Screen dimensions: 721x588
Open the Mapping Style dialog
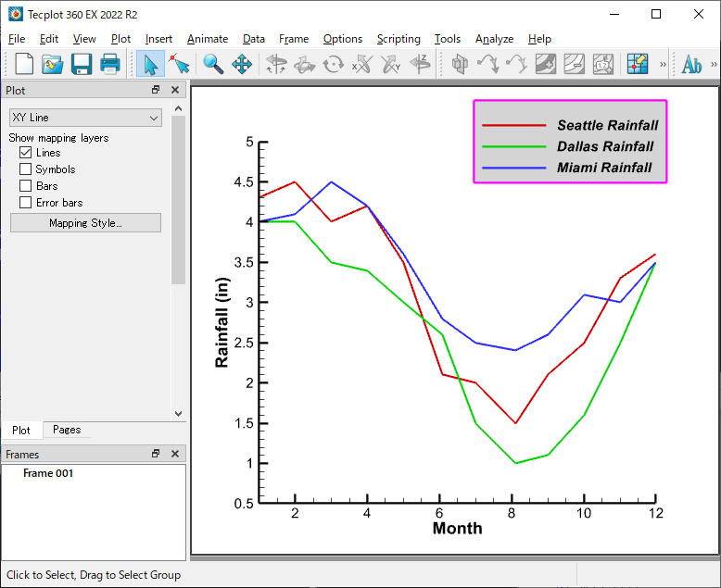coord(85,223)
